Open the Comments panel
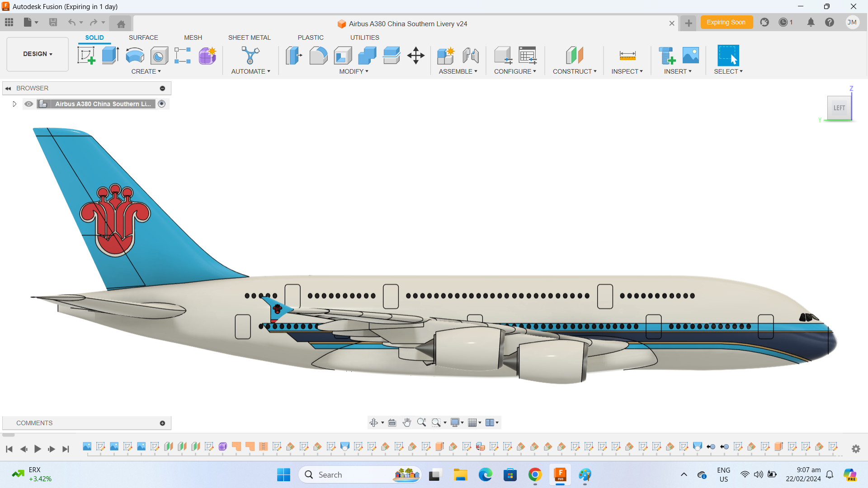Viewport: 868px width, 488px height. point(34,423)
